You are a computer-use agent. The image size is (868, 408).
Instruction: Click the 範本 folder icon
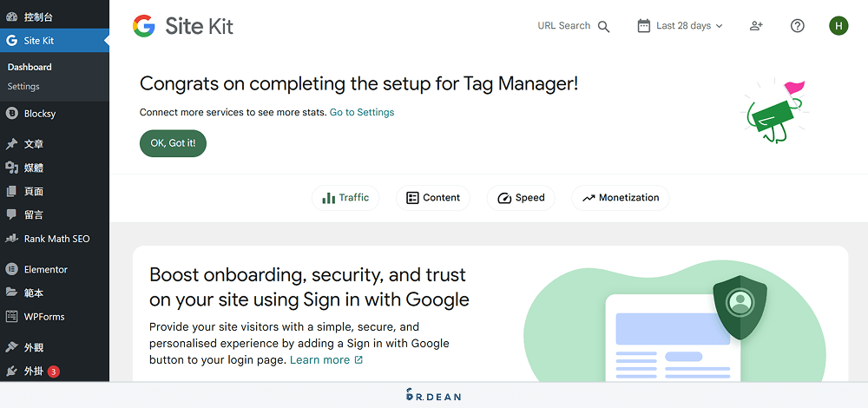tap(11, 293)
